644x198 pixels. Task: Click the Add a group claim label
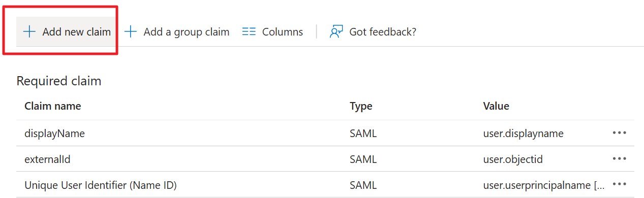pyautogui.click(x=187, y=31)
